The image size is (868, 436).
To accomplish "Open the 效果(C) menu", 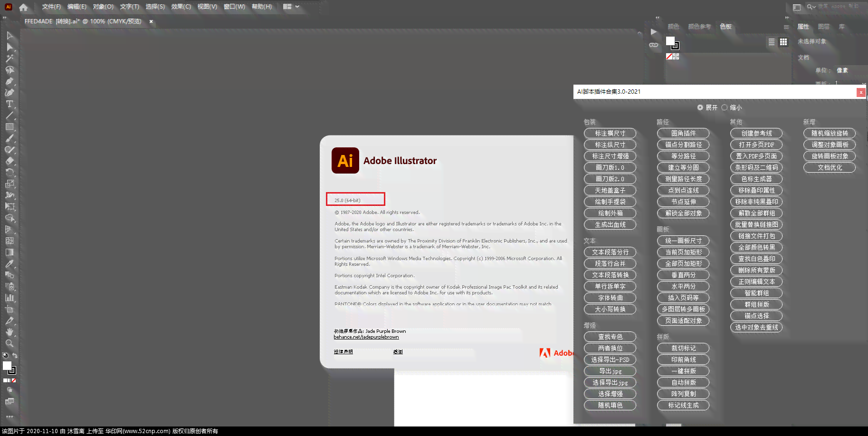I will click(181, 7).
